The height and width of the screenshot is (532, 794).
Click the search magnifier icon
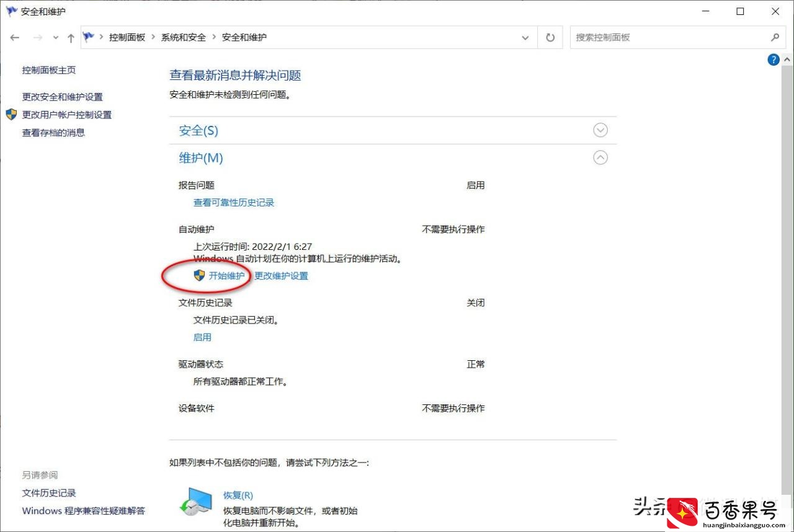(x=775, y=37)
